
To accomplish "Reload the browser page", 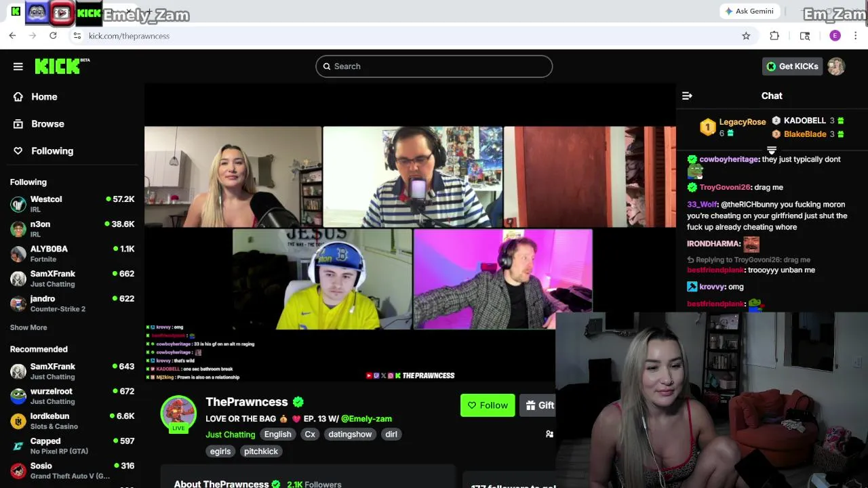I will (x=53, y=36).
